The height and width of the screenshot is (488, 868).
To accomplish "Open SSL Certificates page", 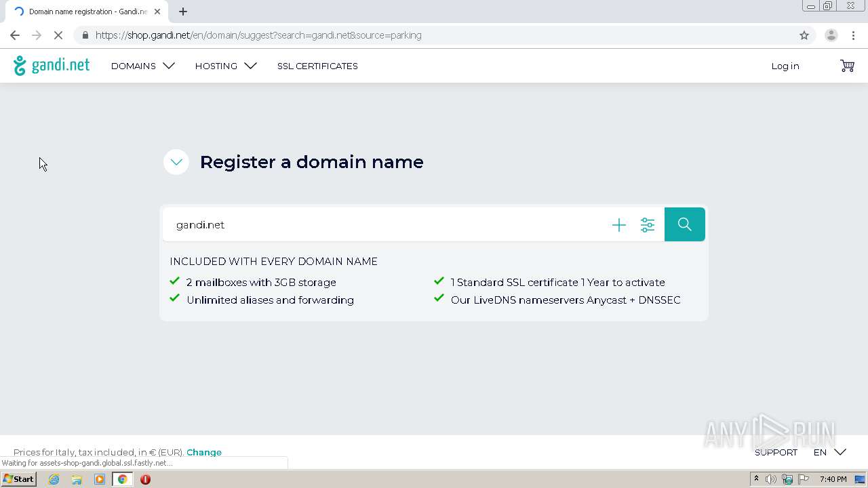I will click(x=317, y=66).
